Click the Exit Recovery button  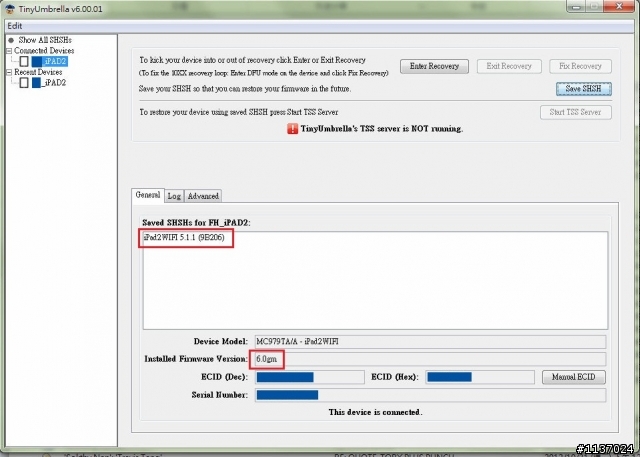(x=509, y=66)
